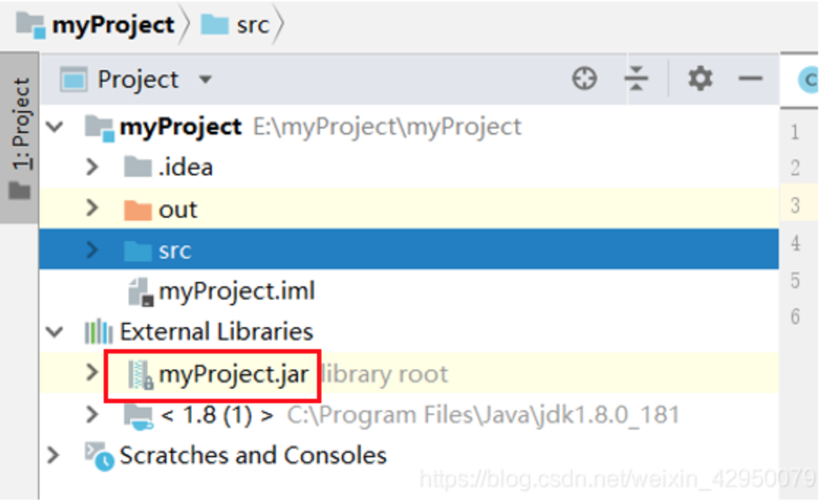Expand Scratches and Consoles node

(x=53, y=455)
